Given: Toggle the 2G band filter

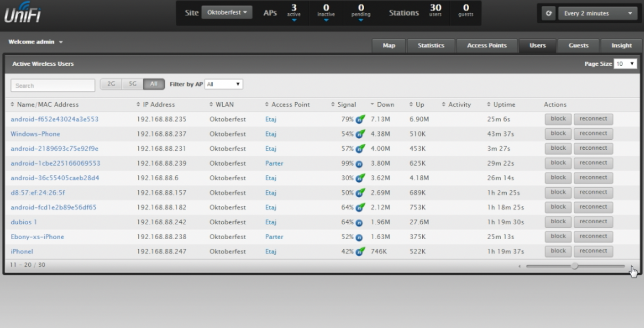Looking at the screenshot, I should (111, 84).
